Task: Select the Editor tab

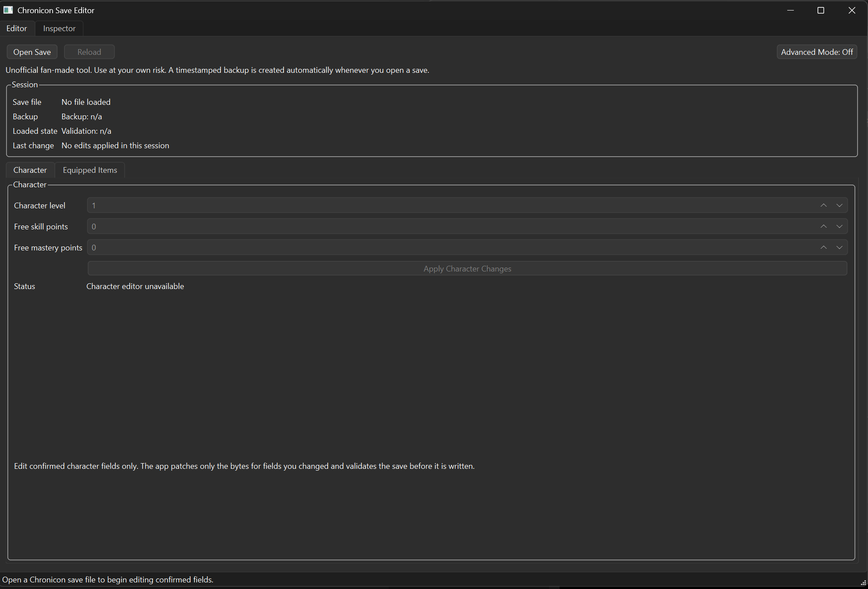Action: [x=17, y=29]
